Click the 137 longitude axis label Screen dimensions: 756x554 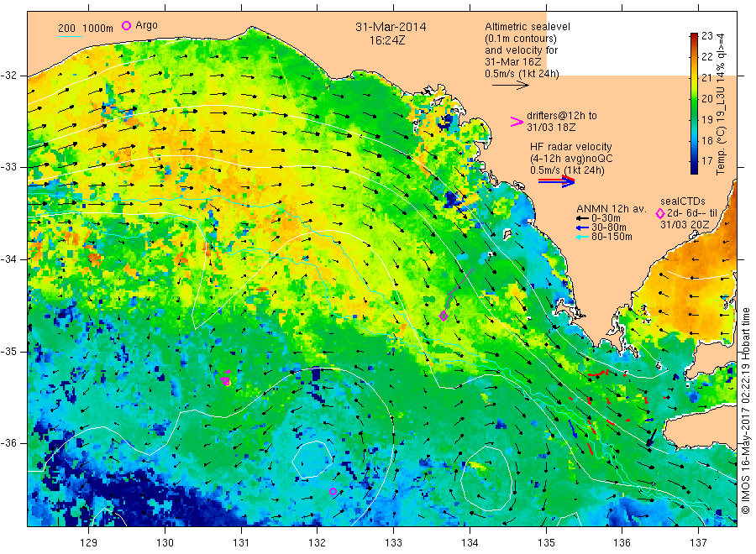point(698,543)
